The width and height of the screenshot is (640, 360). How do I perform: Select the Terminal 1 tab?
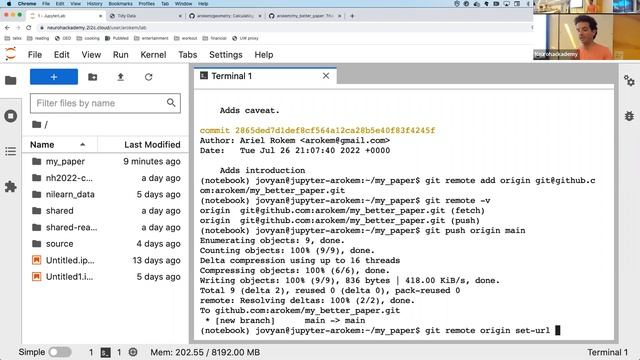click(265, 76)
